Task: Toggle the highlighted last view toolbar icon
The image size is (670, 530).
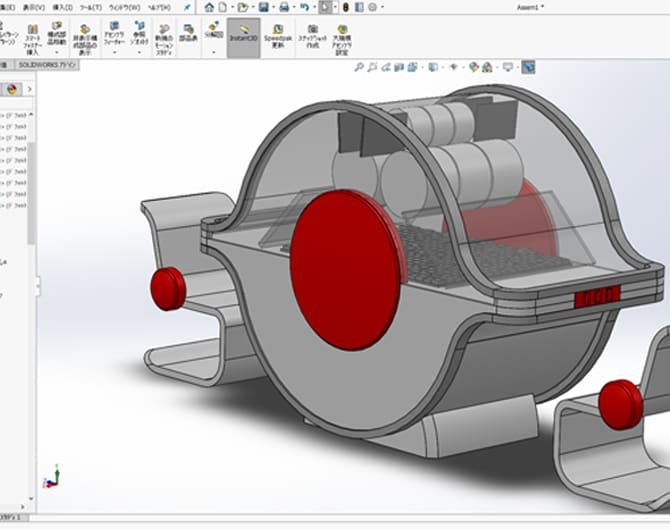Action: coord(528,67)
